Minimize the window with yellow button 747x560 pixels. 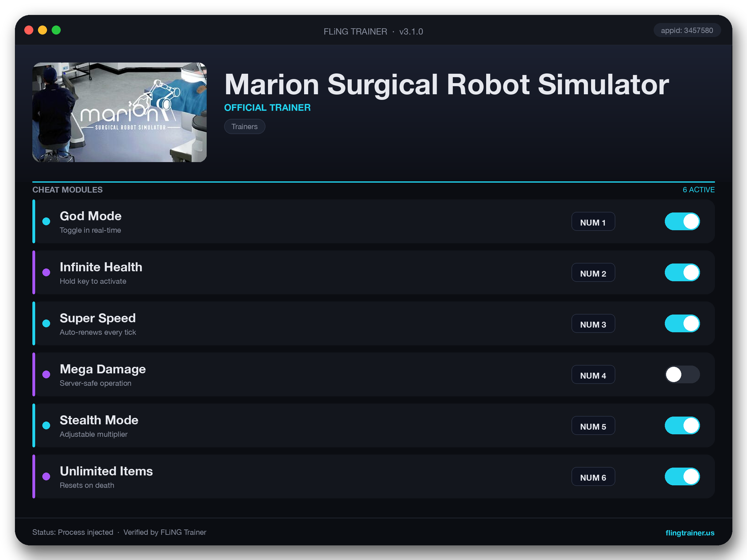(43, 30)
